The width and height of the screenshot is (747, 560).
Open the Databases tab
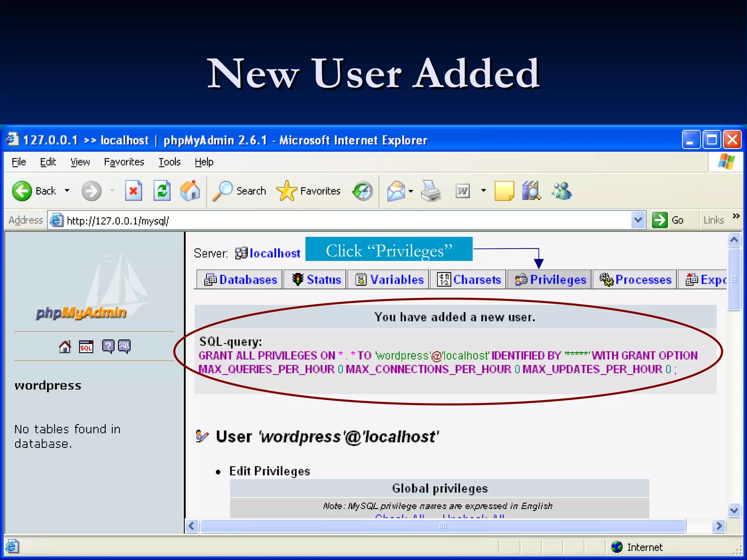pyautogui.click(x=239, y=280)
